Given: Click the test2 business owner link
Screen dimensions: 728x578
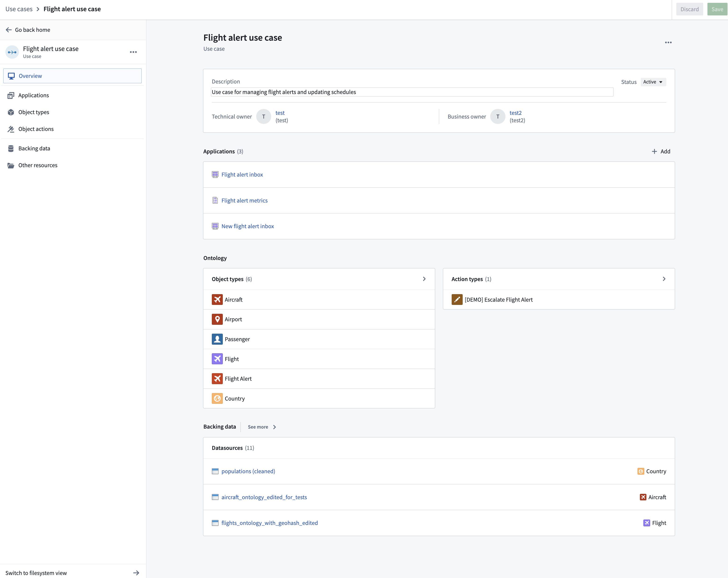Looking at the screenshot, I should pyautogui.click(x=515, y=113).
